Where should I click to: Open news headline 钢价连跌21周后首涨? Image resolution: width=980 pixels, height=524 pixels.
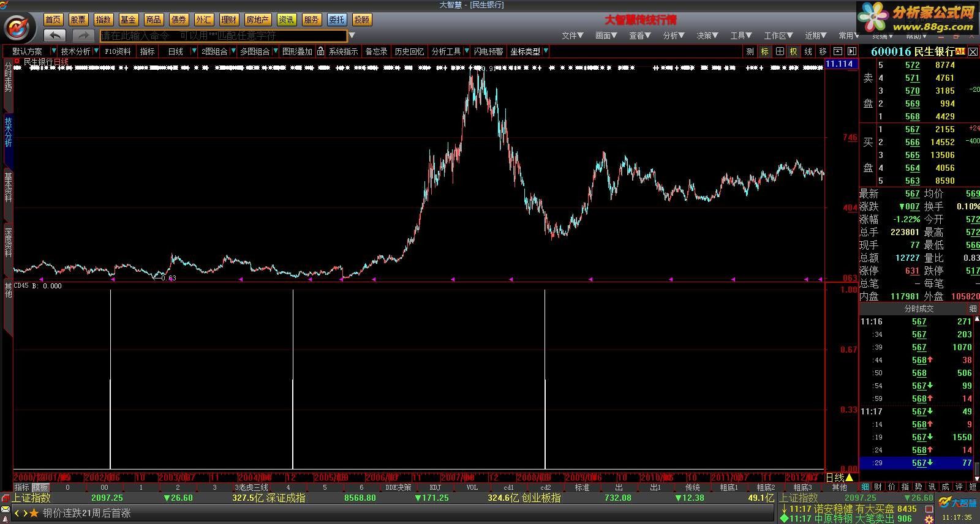(x=87, y=513)
